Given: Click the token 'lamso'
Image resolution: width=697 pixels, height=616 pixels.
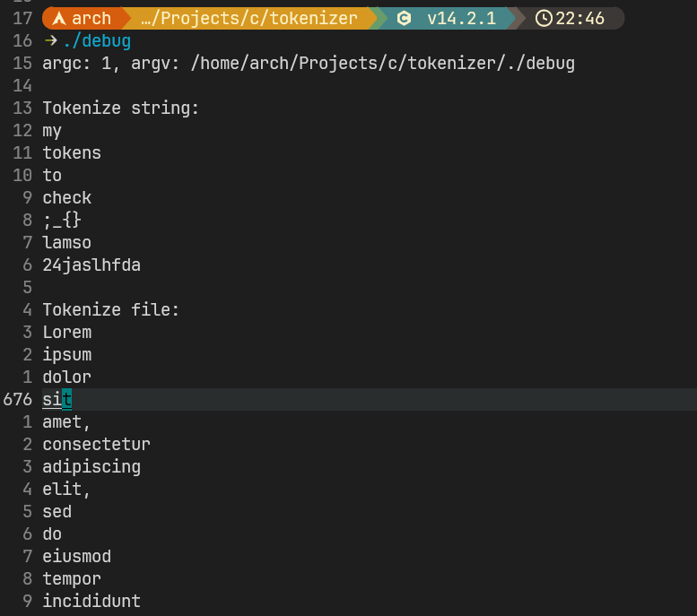Looking at the screenshot, I should [x=66, y=243].
